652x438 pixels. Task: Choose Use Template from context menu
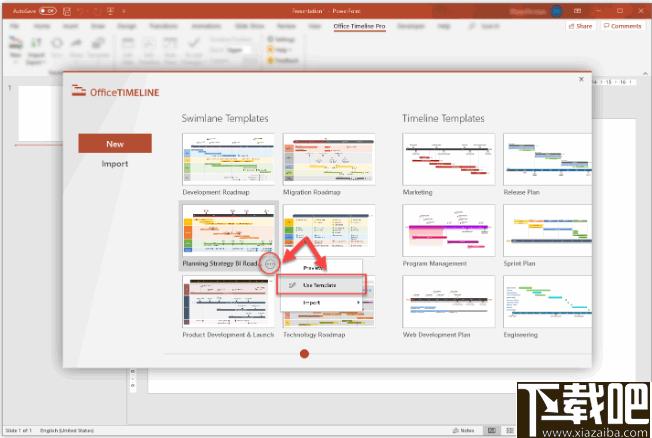pyautogui.click(x=321, y=285)
